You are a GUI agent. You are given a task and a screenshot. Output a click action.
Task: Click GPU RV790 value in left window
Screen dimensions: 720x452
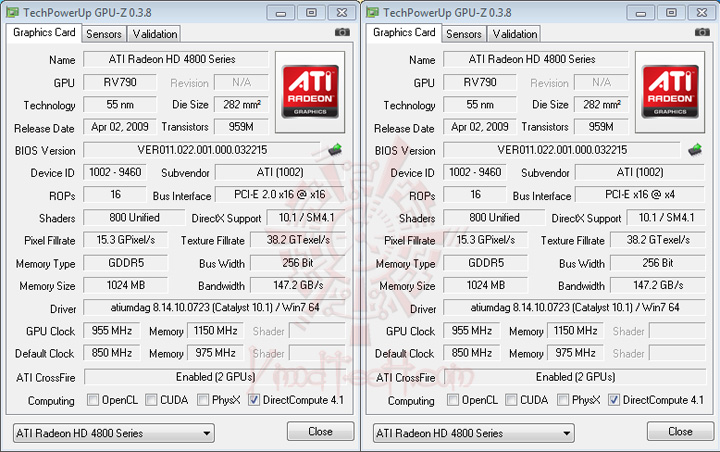pyautogui.click(x=119, y=82)
